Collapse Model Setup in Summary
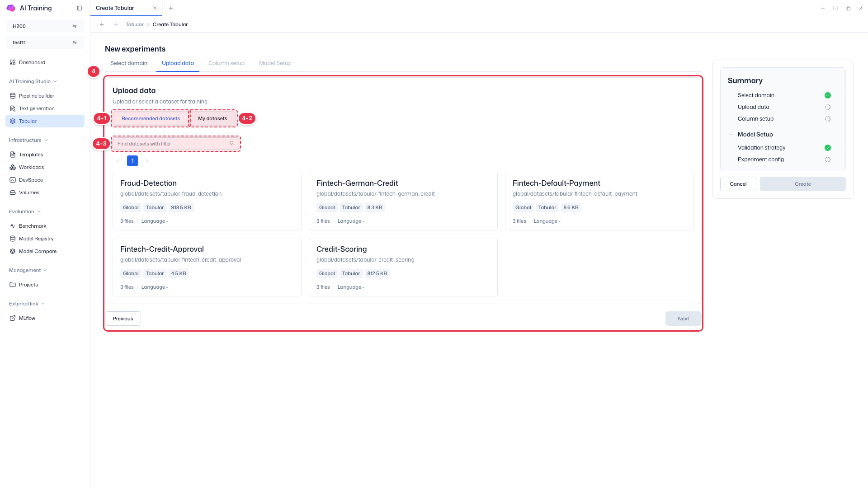This screenshot has height=488, width=868. pyautogui.click(x=731, y=134)
